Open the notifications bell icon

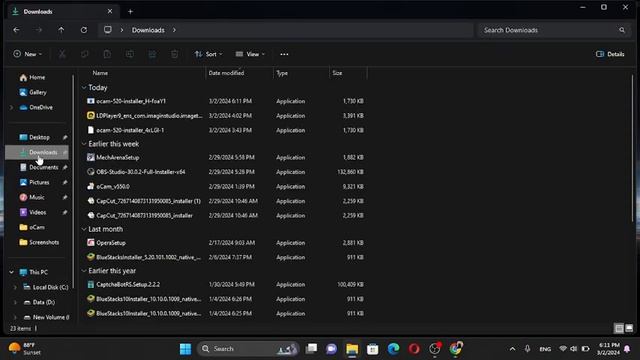(627, 349)
